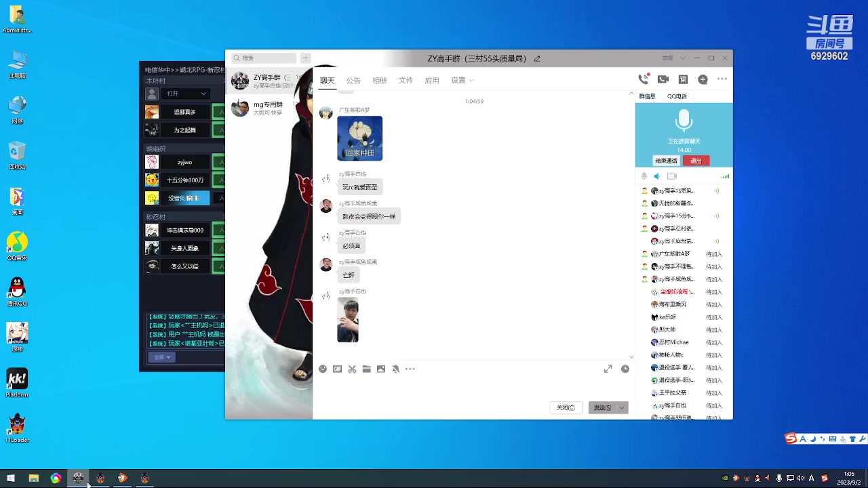Open the 相册 tab
This screenshot has height=488, width=868.
tap(379, 80)
